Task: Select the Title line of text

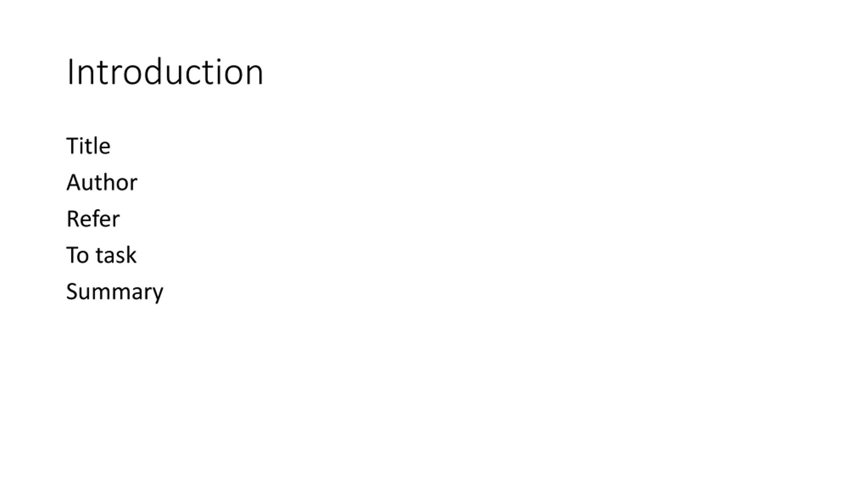Action: click(88, 146)
